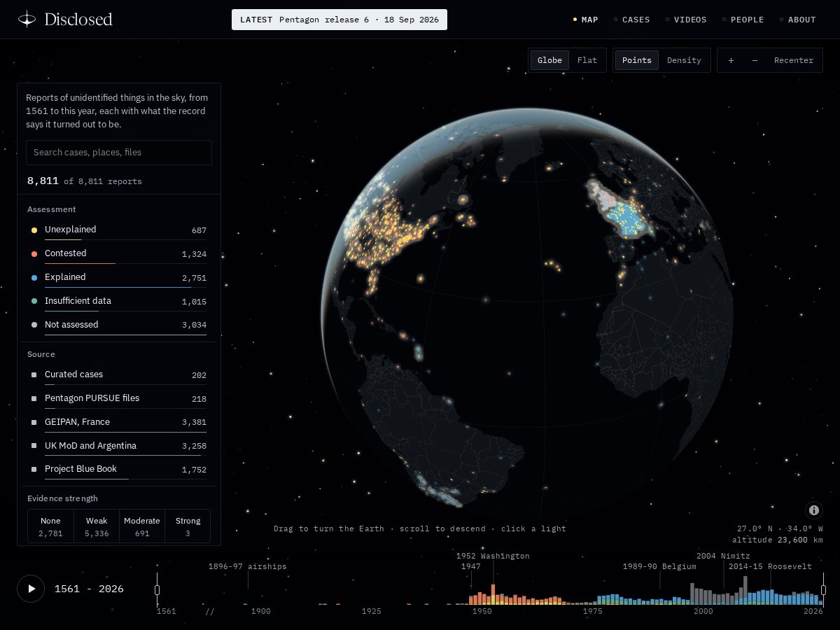Jump to 1896-97 airships timeline marker
The width and height of the screenshot is (840, 630).
point(247,566)
